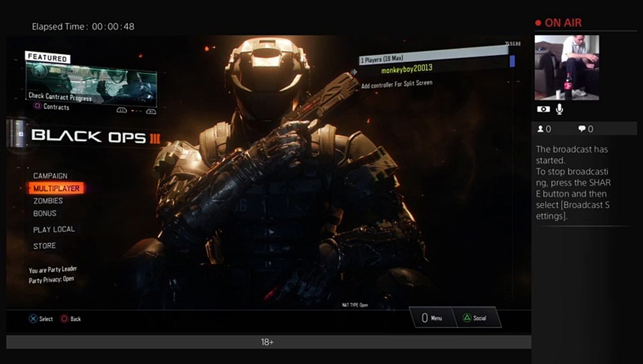Click the L1 shoulder button indicator
The width and height of the screenshot is (643, 364).
(x=121, y=110)
